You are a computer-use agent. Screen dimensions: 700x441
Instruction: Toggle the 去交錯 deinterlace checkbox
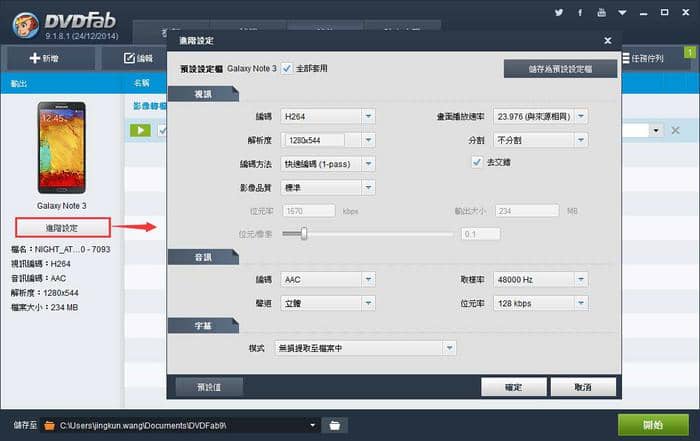coord(477,162)
